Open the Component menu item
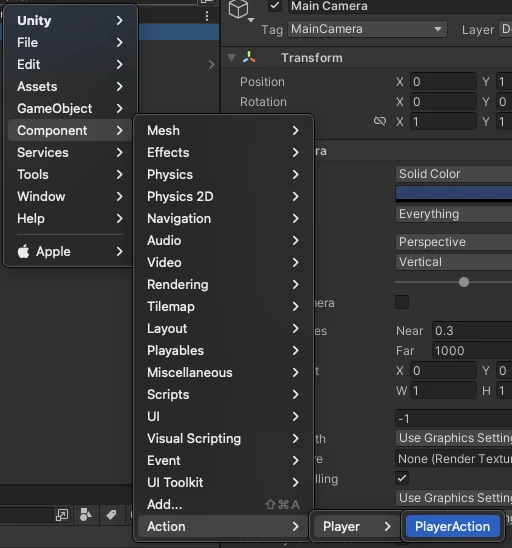The image size is (512, 548). point(70,130)
